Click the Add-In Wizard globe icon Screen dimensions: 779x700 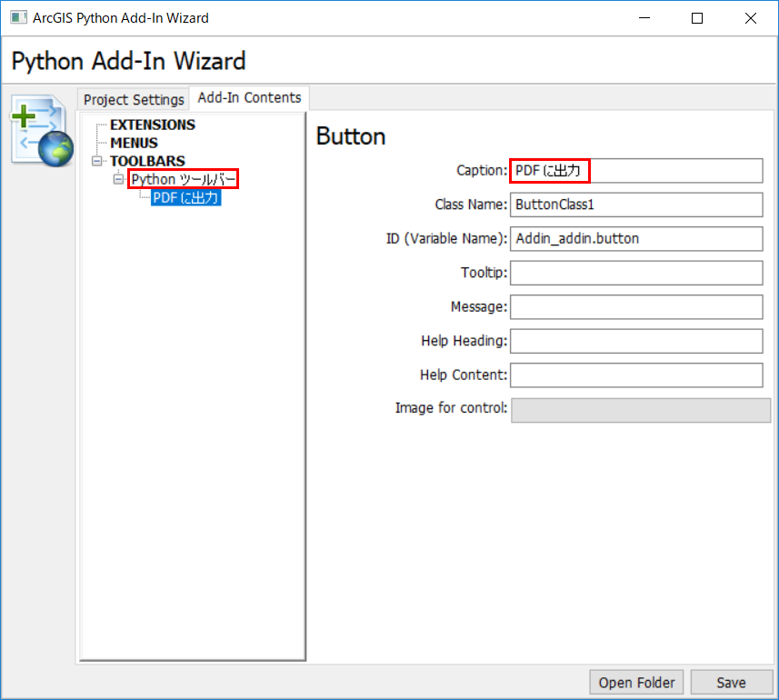coord(42,131)
